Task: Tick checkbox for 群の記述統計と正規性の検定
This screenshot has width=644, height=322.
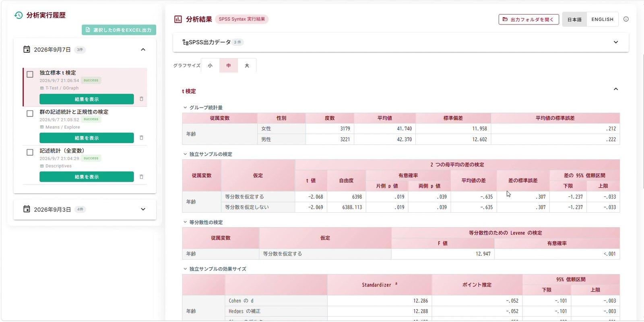Action: point(30,113)
